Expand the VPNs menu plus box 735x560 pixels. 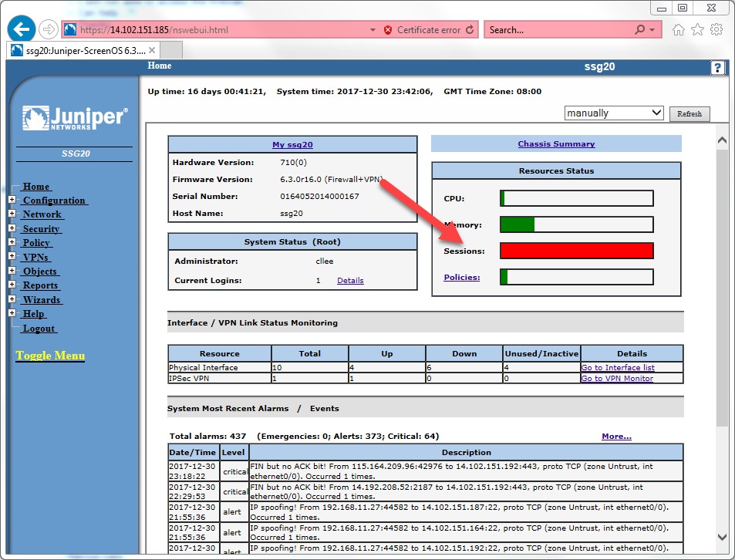pos(12,257)
